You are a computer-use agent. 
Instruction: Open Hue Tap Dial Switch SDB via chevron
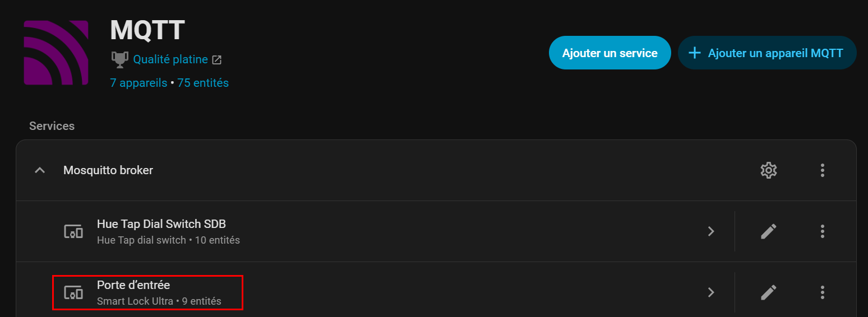(711, 231)
